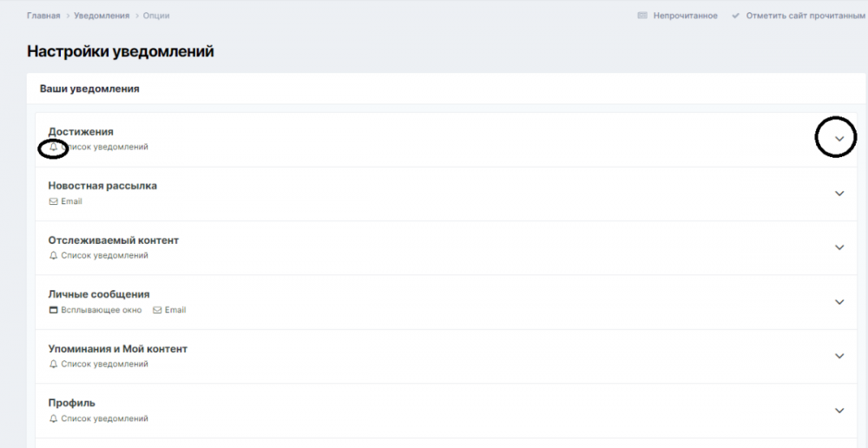Expand the Упоминания и Мой контент chevron
Screen dimensions: 868x448
839,356
